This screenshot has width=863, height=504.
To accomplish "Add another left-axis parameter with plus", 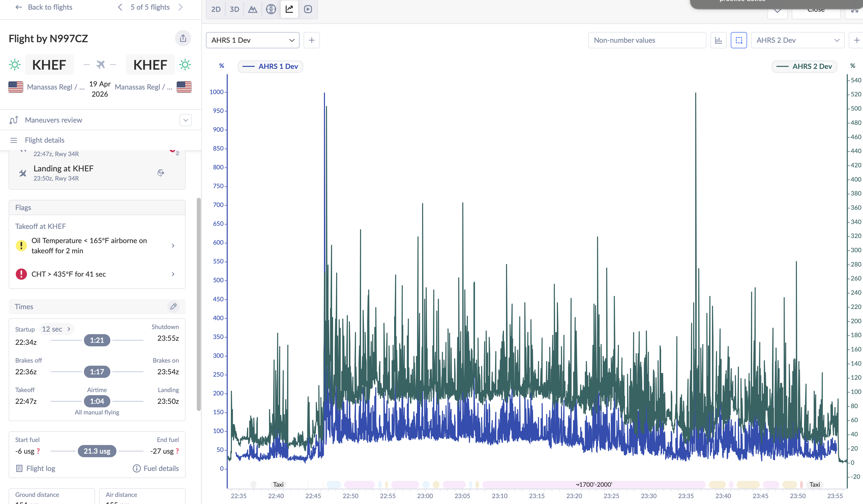I will pyautogui.click(x=312, y=40).
